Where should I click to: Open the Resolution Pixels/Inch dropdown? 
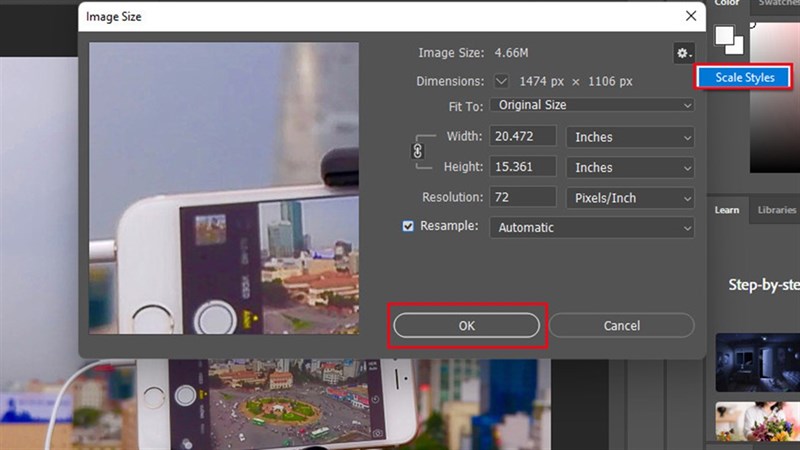click(x=630, y=198)
